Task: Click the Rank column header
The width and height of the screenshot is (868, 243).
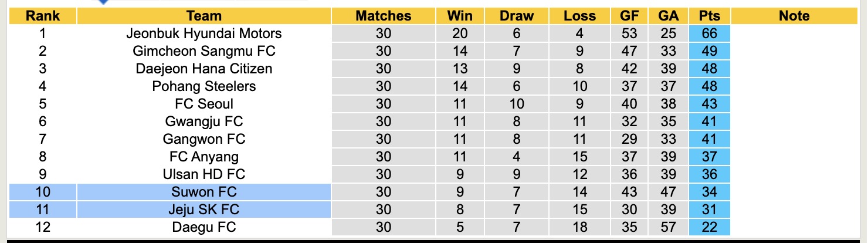Action: tap(43, 16)
